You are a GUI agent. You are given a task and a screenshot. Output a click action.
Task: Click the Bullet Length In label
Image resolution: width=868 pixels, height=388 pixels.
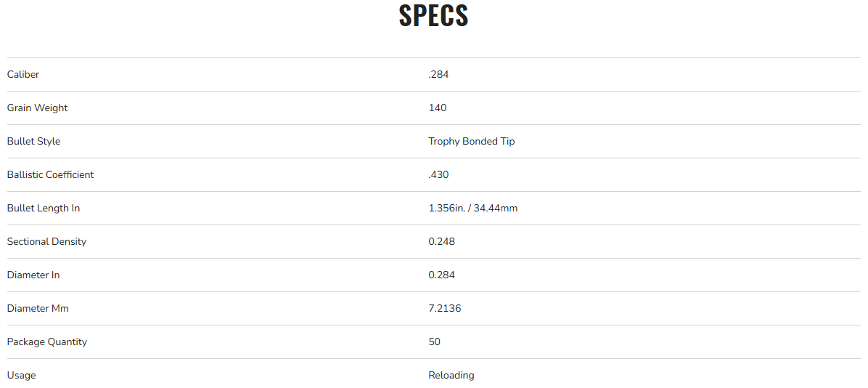coord(44,208)
